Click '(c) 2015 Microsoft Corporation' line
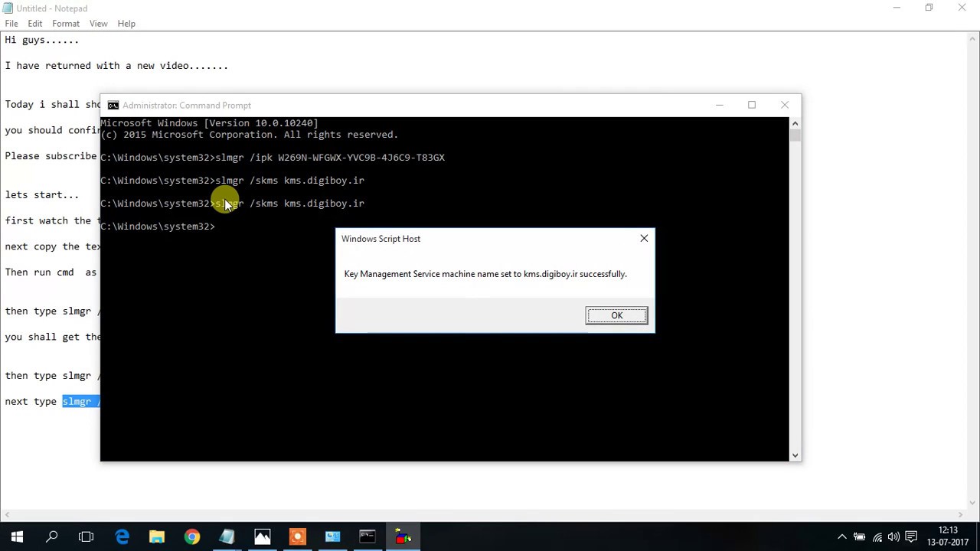 point(250,135)
